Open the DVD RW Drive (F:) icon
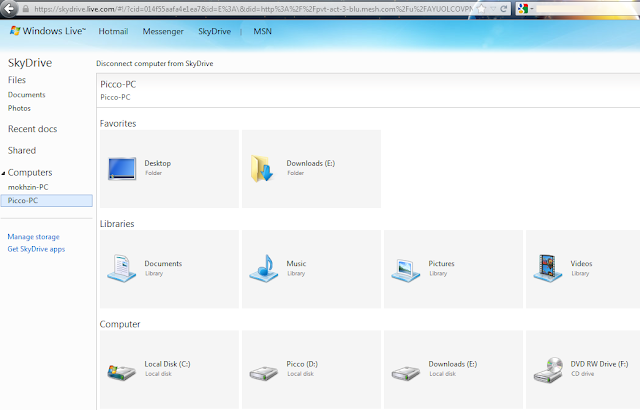Viewport: 640px width, 410px height. click(x=547, y=370)
